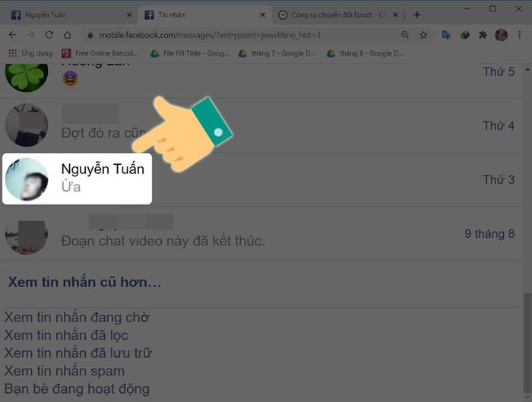Go to browser home page icon

point(68,35)
